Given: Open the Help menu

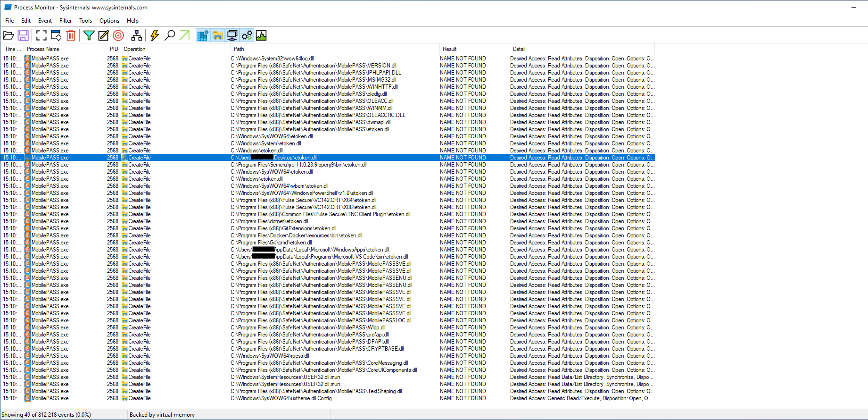Looking at the screenshot, I should point(132,21).
